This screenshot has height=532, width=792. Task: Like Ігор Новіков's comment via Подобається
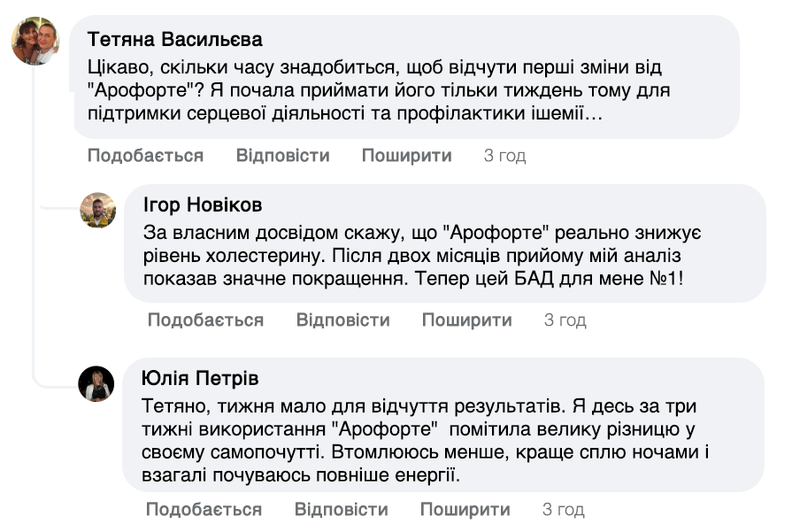tap(204, 320)
